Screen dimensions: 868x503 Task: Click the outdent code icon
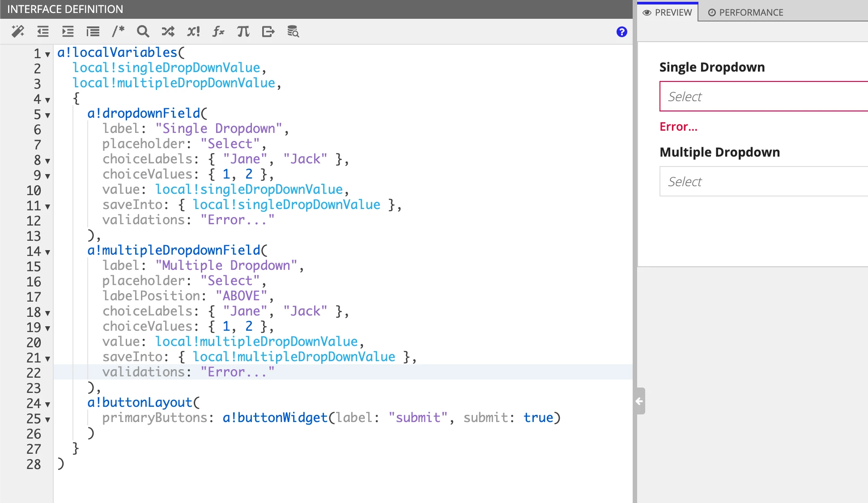43,31
